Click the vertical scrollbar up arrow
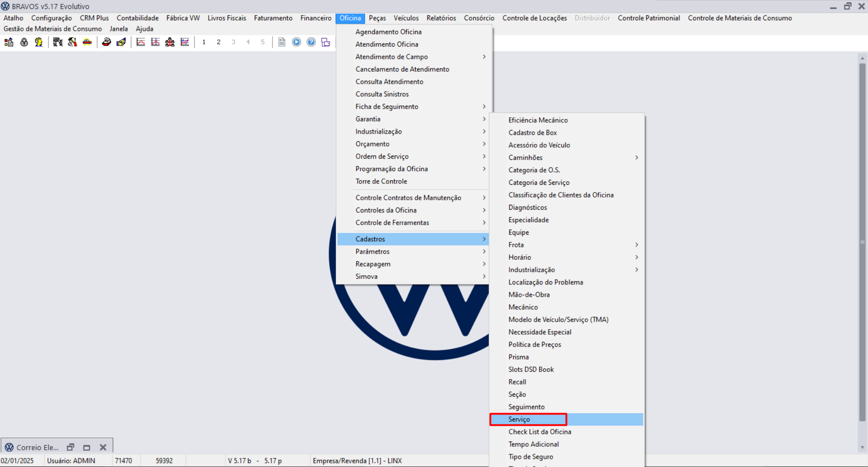This screenshot has width=868, height=467. pyautogui.click(x=863, y=58)
